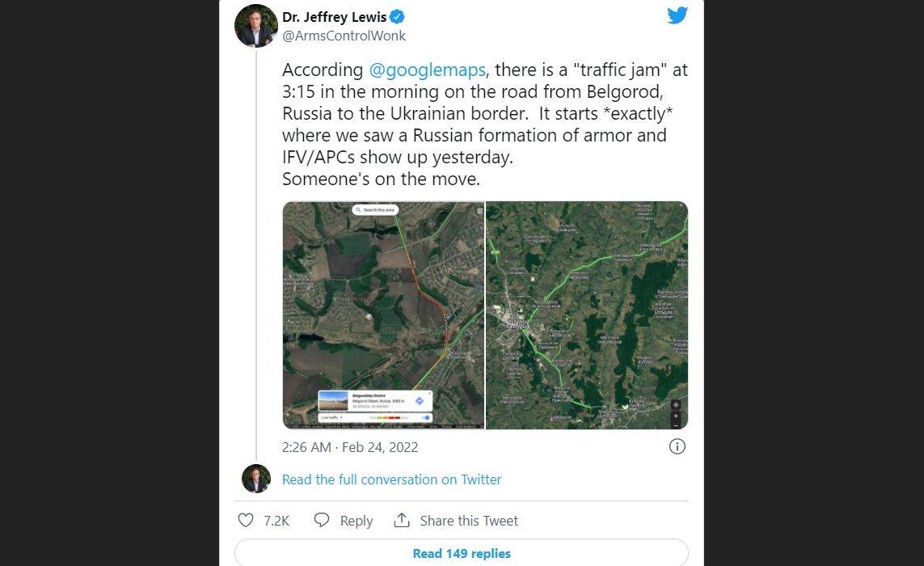
Task: Click the Twitter bird logo
Action: 677,16
